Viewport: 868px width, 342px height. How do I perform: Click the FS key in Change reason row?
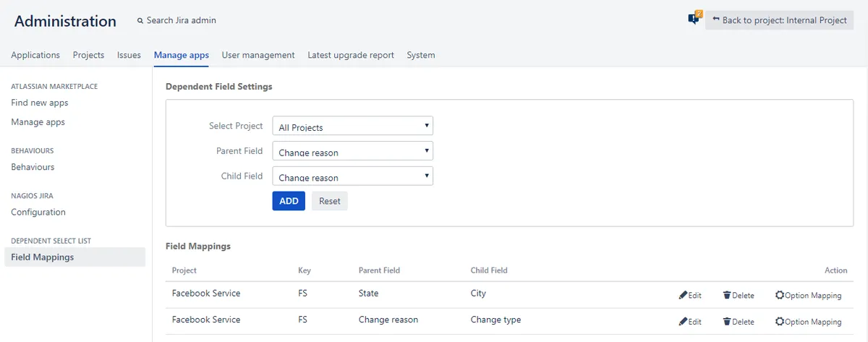tap(303, 320)
